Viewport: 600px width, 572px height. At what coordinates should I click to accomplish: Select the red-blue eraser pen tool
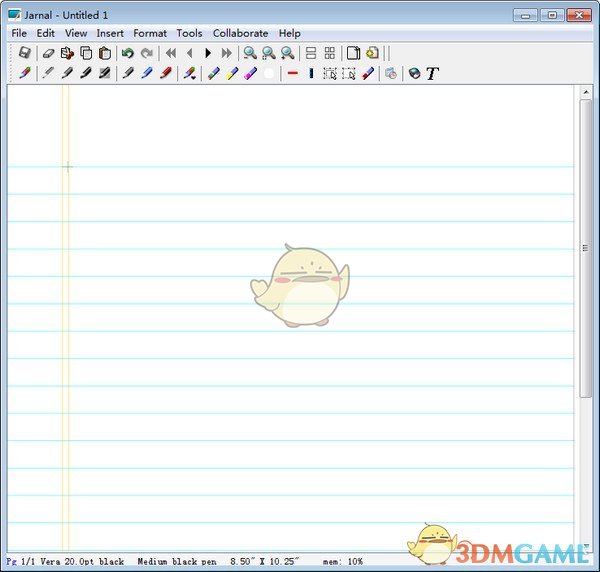point(368,73)
